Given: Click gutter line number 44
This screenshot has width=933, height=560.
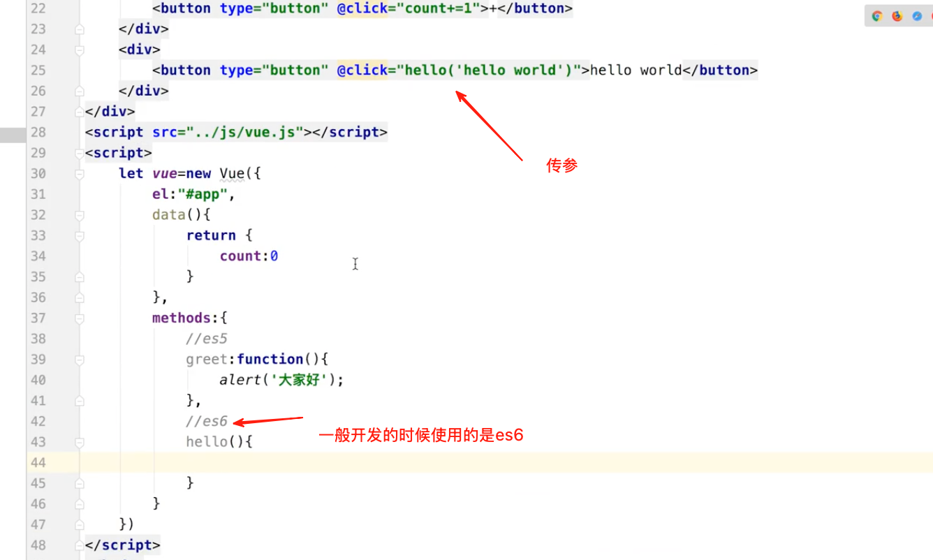Looking at the screenshot, I should (x=38, y=462).
